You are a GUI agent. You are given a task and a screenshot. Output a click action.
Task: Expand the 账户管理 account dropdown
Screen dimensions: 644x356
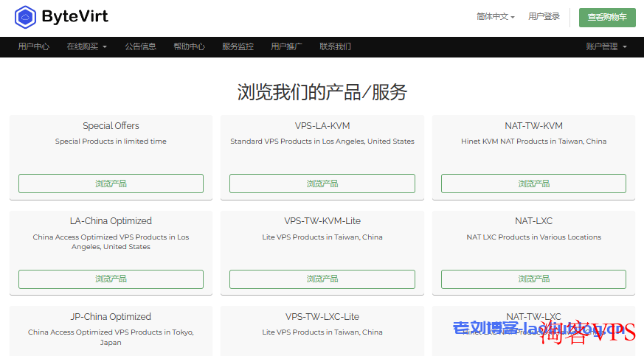click(606, 46)
